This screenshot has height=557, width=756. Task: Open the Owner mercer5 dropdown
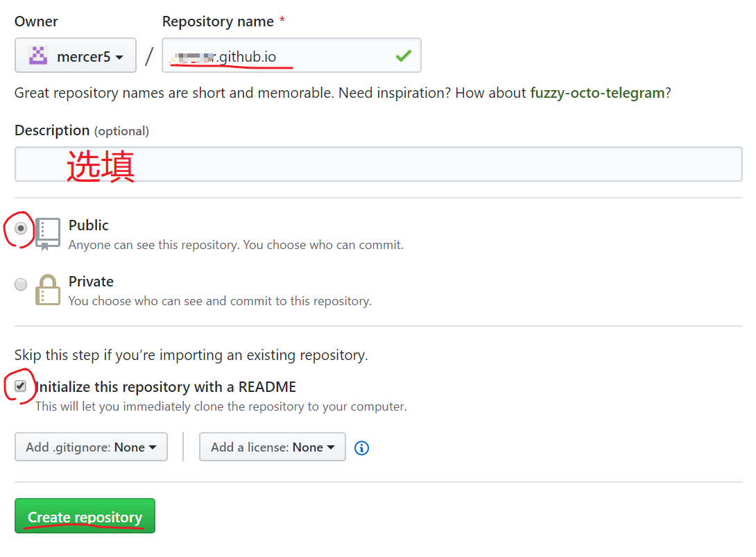[x=76, y=56]
